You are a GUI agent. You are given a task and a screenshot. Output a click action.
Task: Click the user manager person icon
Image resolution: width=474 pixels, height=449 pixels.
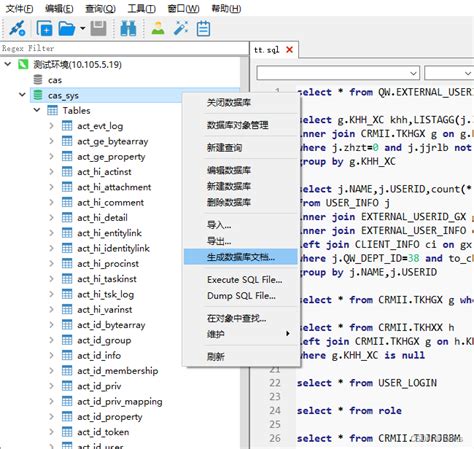coord(158,29)
